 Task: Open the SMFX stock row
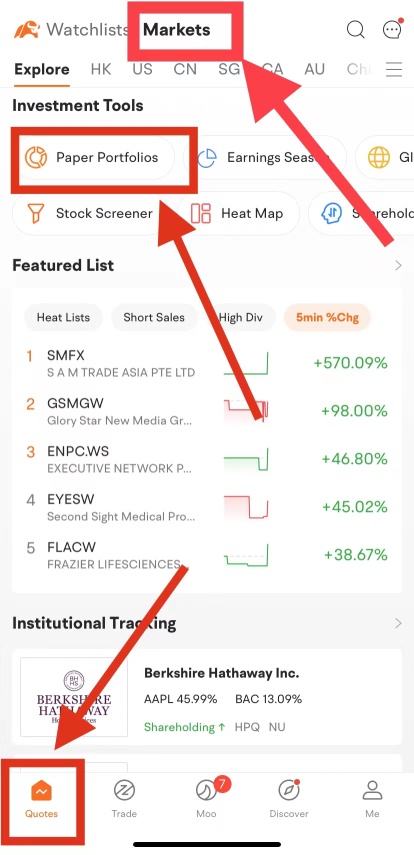coord(207,363)
